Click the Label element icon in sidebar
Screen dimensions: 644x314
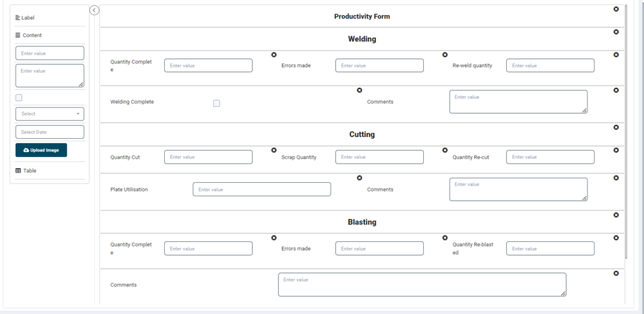point(18,18)
